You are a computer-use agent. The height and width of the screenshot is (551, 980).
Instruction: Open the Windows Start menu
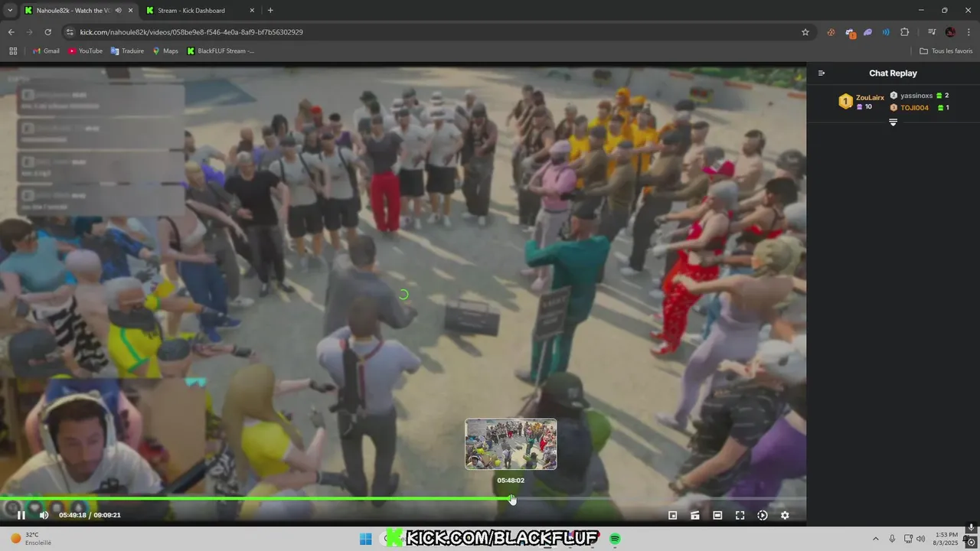(x=365, y=539)
